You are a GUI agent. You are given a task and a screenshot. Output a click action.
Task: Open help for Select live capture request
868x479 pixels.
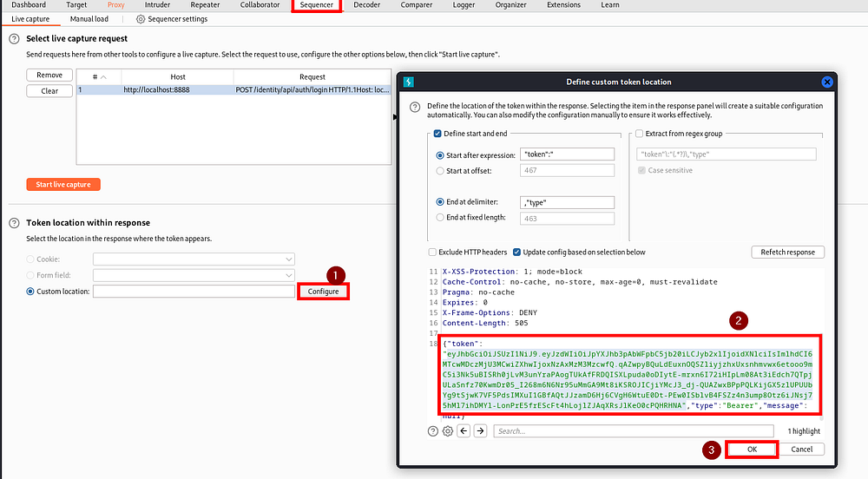pyautogui.click(x=15, y=39)
